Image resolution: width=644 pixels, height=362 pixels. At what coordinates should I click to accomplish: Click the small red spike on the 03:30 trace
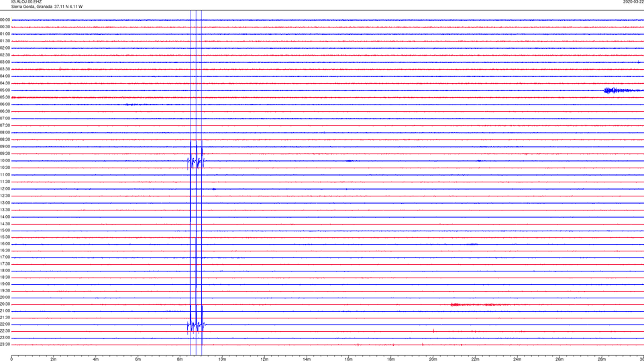click(x=60, y=69)
